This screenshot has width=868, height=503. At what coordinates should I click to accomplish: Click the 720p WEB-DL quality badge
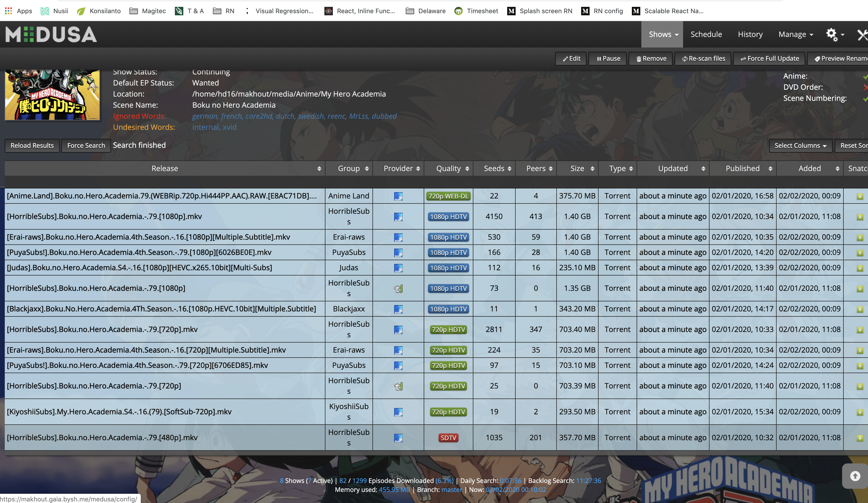pyautogui.click(x=449, y=196)
